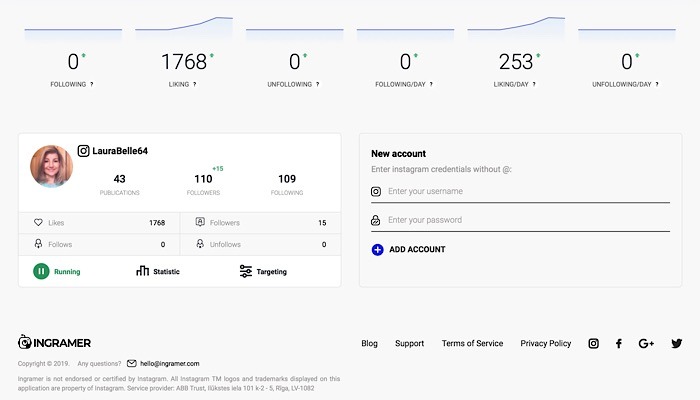Show help for LIKING/DAY question mark
Screen dimensions: 700x400
click(534, 84)
